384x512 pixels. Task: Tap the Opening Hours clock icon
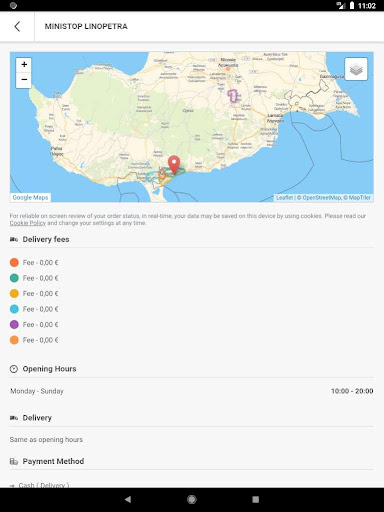14,369
